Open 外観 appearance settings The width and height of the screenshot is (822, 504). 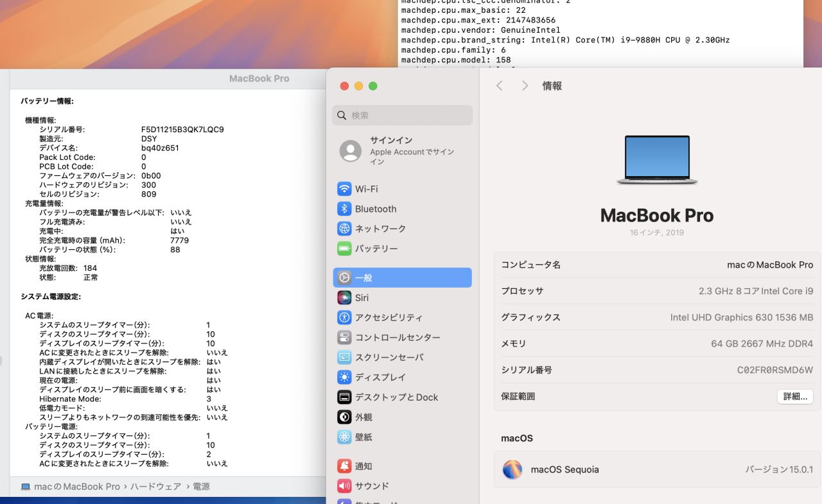402,417
